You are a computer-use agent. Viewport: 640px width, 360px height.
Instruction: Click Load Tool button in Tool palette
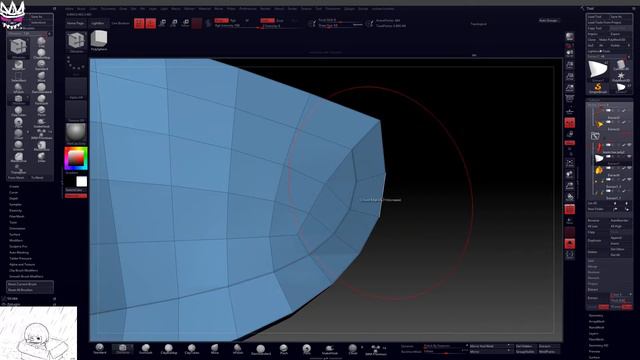597,17
